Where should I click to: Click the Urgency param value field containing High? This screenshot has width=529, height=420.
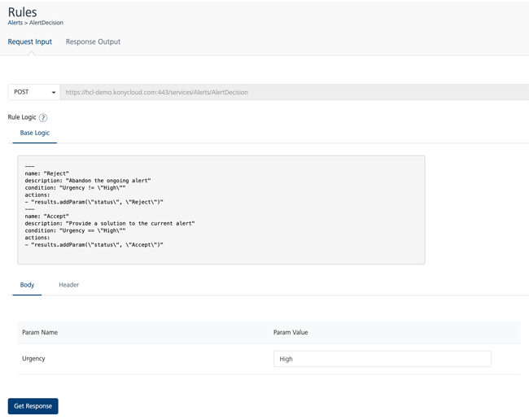click(x=382, y=359)
